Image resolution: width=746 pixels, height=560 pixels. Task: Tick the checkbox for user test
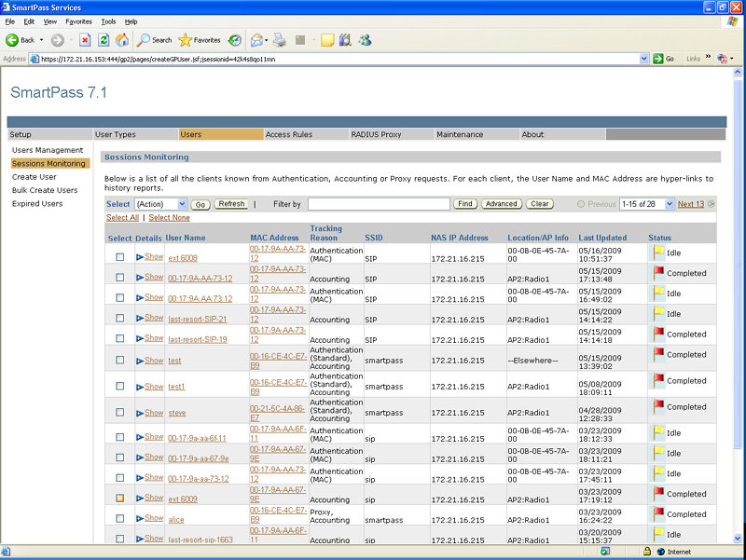tap(119, 360)
